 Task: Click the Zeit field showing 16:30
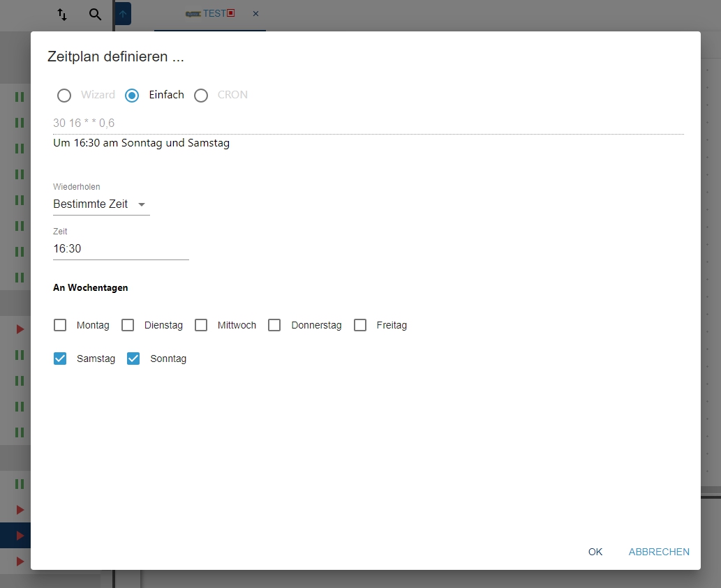[x=105, y=248]
